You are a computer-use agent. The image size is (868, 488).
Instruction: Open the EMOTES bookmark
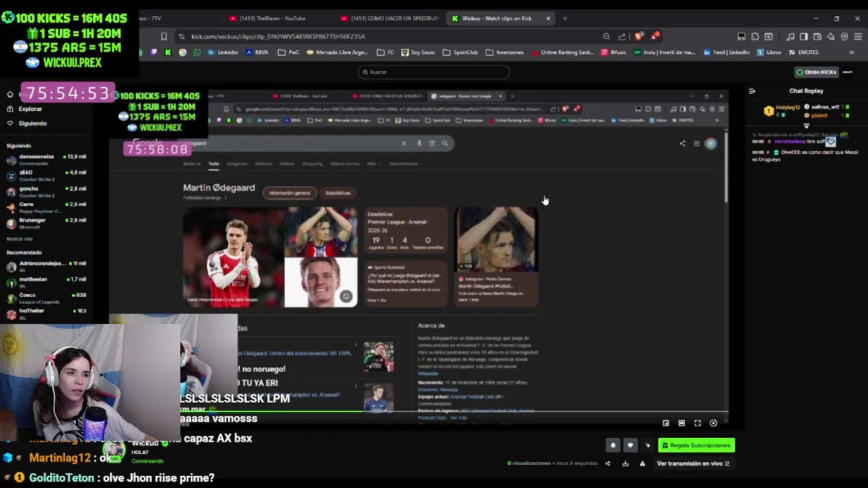pos(804,52)
